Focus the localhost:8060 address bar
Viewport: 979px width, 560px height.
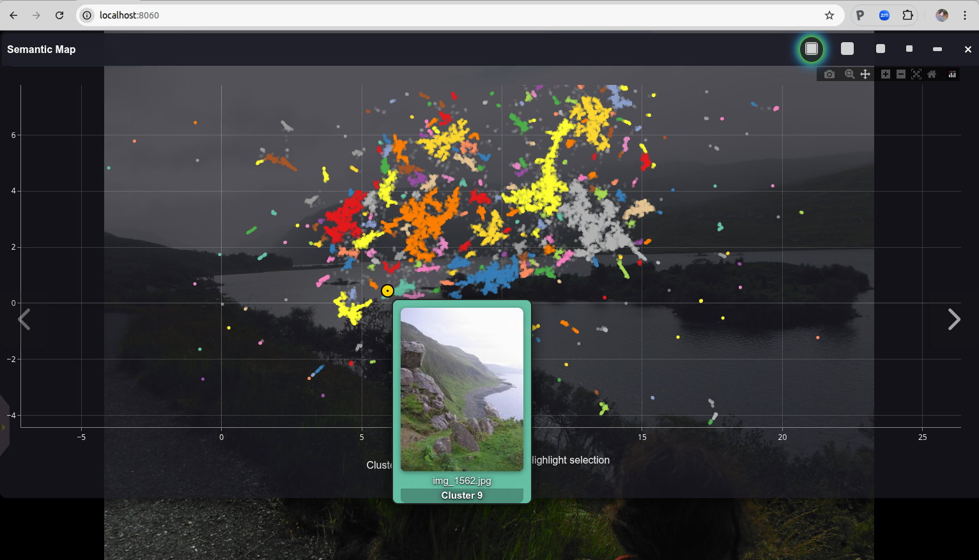pos(460,15)
